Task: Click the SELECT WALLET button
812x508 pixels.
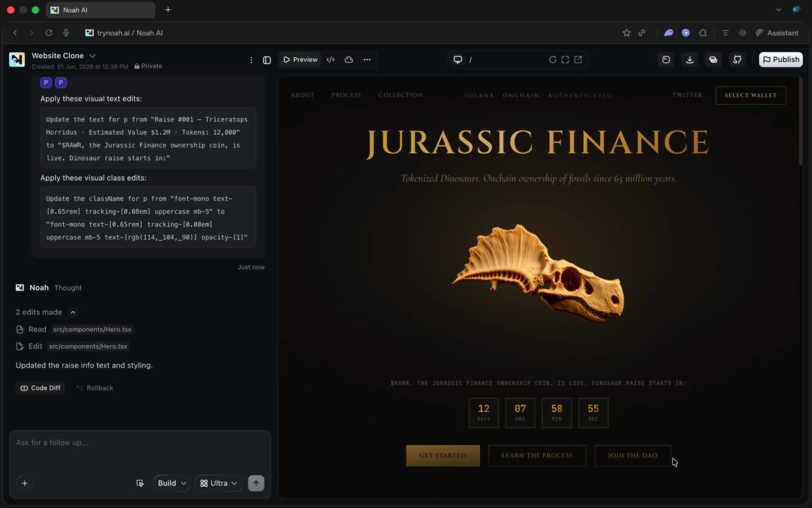Action: point(751,95)
